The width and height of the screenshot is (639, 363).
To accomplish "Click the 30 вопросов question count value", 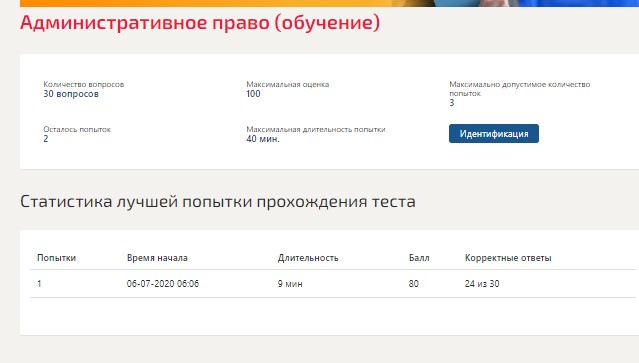I will 71,94.
